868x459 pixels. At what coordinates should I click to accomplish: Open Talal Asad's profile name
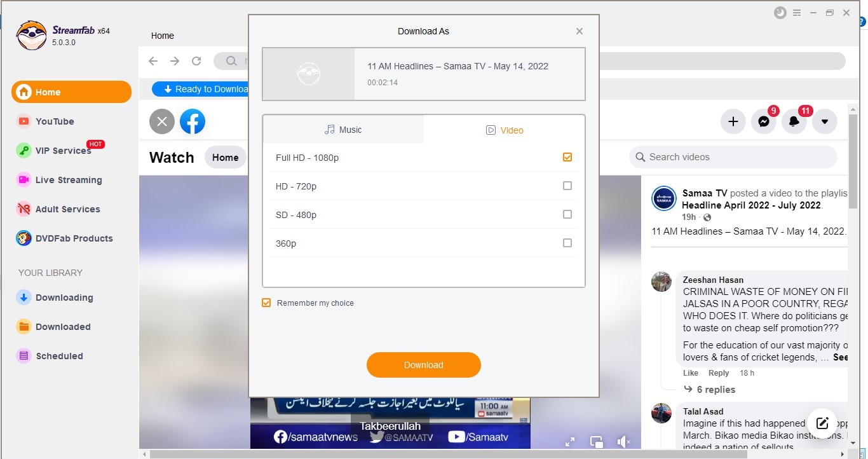[703, 411]
